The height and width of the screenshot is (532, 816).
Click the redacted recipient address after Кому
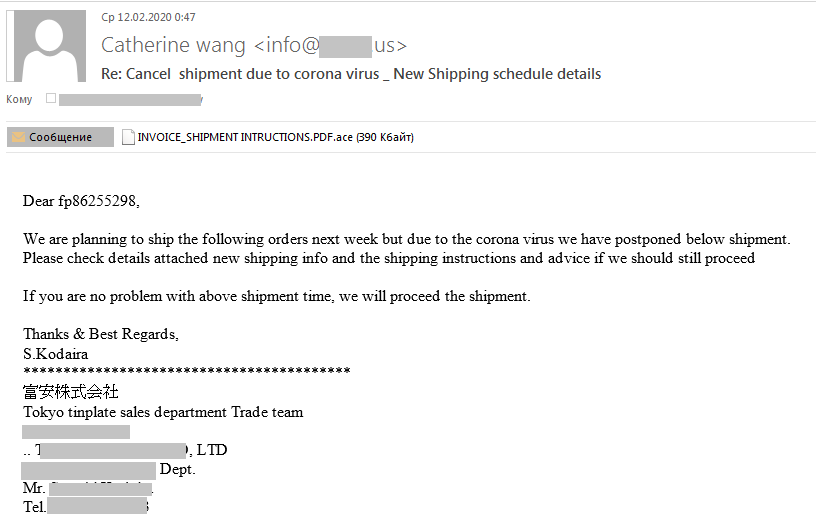(x=131, y=99)
